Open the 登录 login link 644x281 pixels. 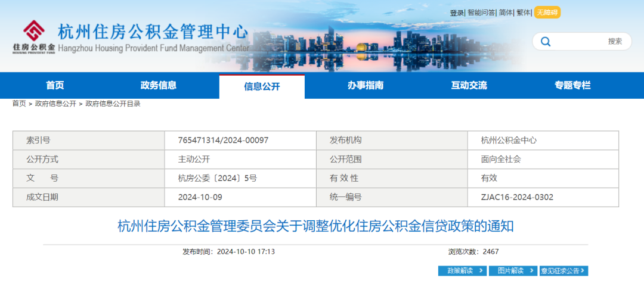457,13
